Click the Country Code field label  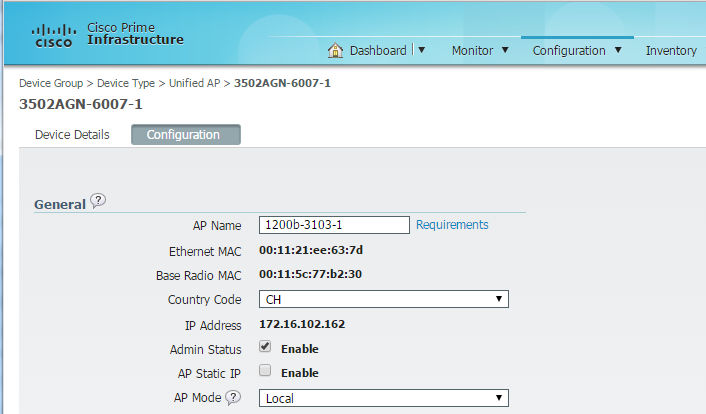pyautogui.click(x=204, y=300)
